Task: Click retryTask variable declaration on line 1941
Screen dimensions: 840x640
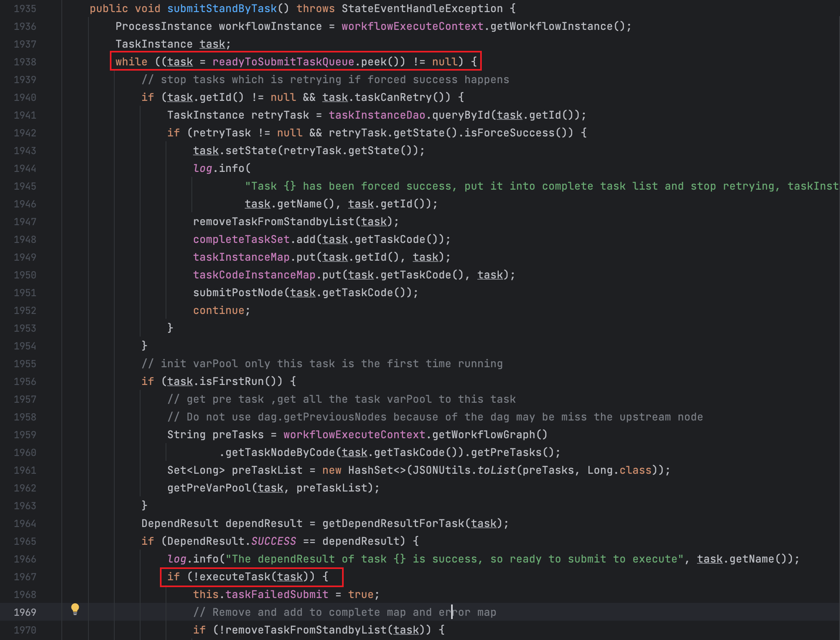Action: 280,115
